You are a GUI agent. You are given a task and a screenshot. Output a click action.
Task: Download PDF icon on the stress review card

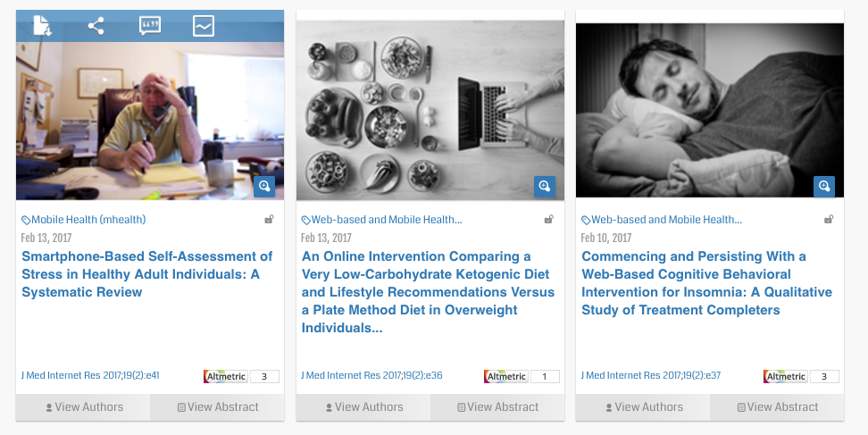click(x=41, y=25)
